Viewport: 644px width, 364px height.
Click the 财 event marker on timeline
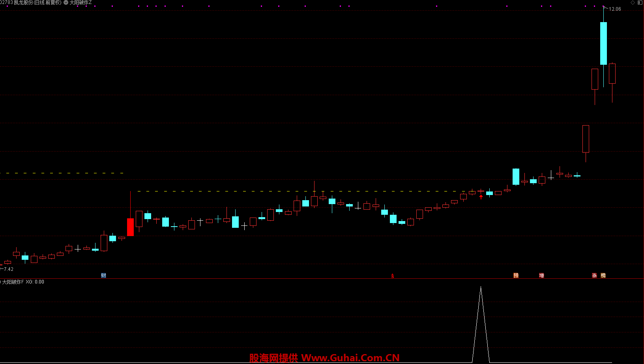click(x=104, y=276)
